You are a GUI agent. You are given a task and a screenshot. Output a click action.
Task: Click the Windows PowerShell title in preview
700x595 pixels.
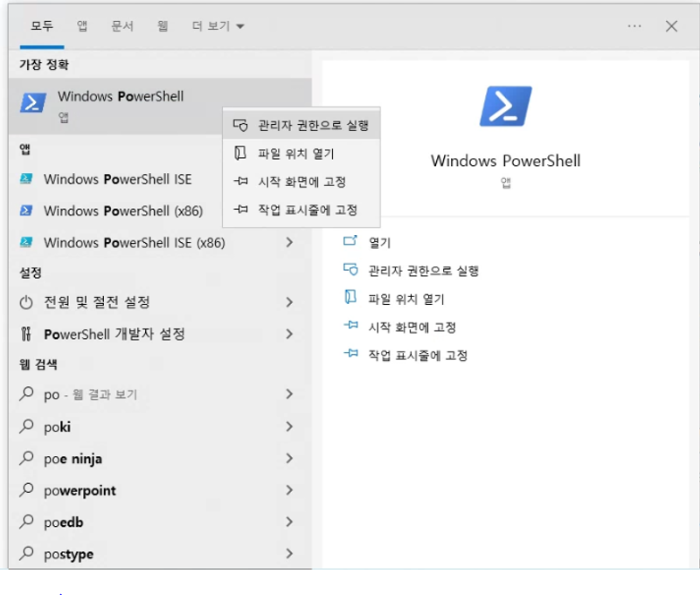(505, 161)
